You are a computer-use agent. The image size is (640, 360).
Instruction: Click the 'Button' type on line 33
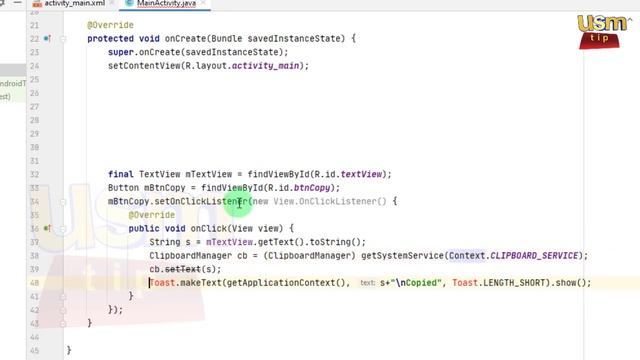(123, 188)
